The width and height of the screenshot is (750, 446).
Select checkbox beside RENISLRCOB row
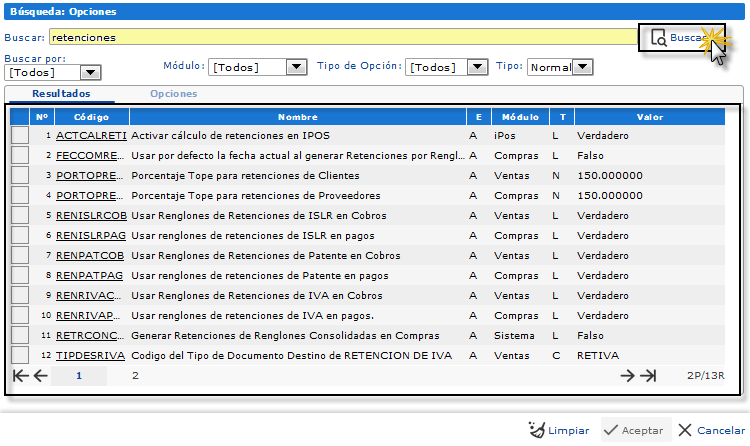(20, 215)
